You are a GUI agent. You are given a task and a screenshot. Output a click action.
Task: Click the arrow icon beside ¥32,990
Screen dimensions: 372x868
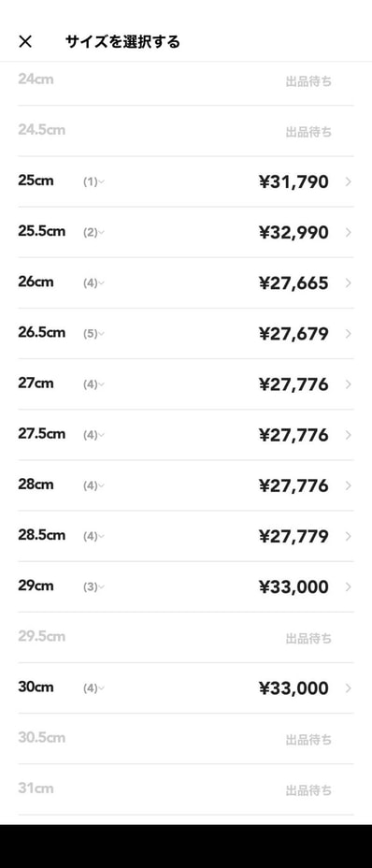(349, 233)
